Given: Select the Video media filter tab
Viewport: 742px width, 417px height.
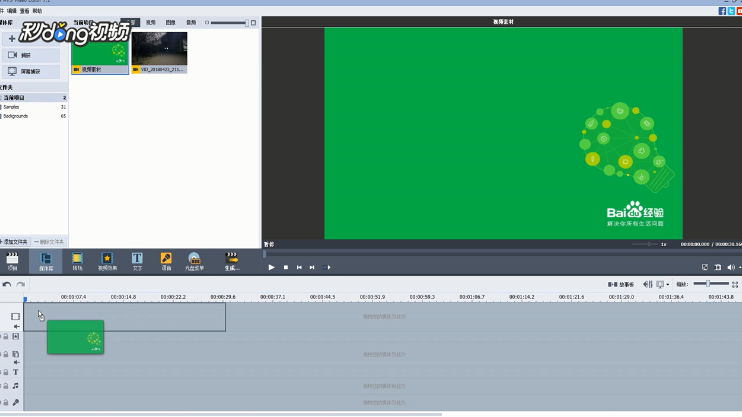Looking at the screenshot, I should point(150,22).
